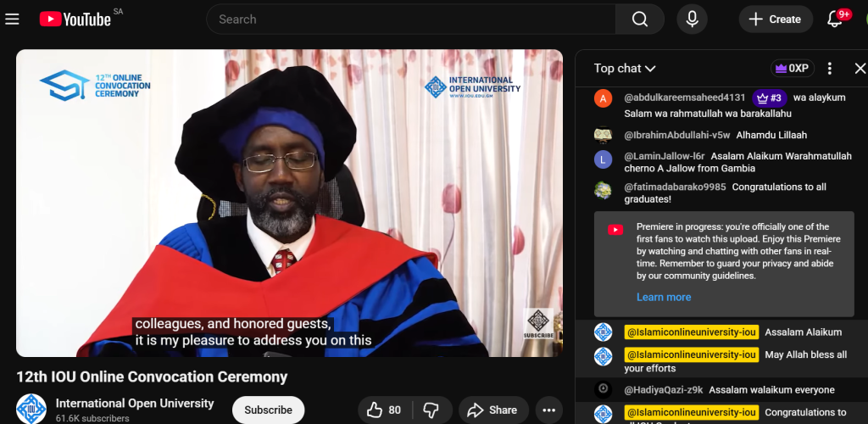This screenshot has width=868, height=424.
Task: Open the hamburger guide menu
Action: coord(12,19)
